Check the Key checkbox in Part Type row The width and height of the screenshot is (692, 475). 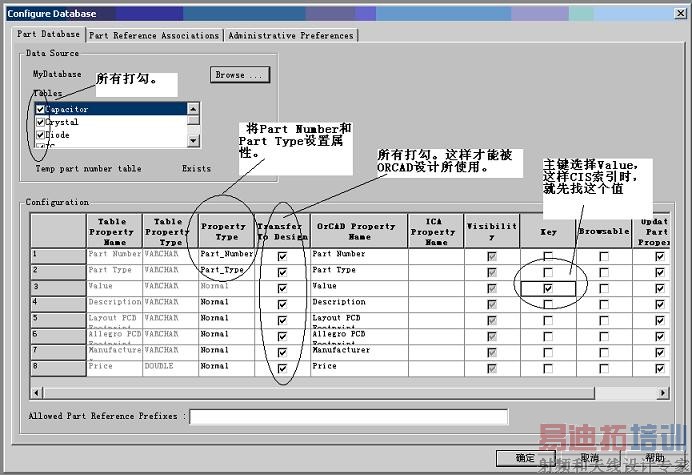pos(548,272)
